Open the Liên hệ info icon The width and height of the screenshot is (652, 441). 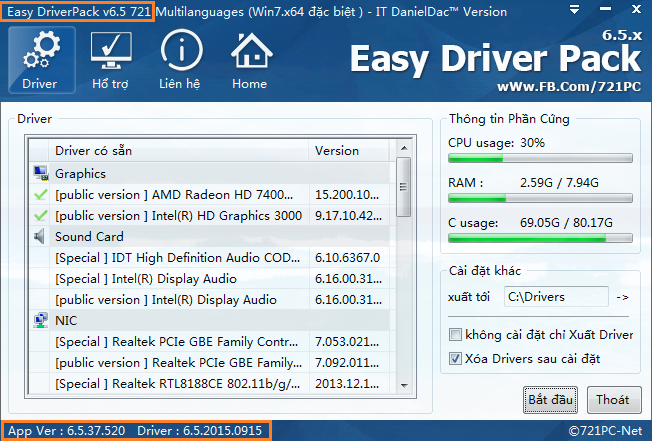180,60
